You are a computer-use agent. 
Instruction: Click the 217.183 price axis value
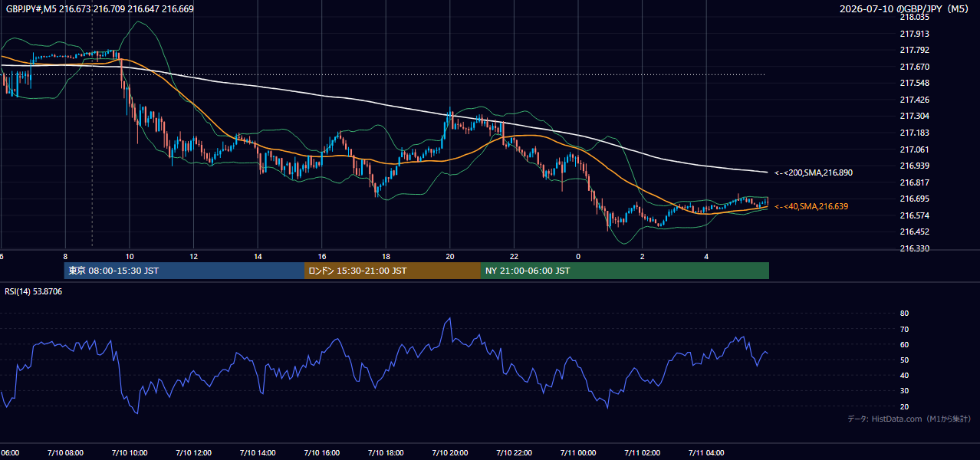(x=914, y=133)
